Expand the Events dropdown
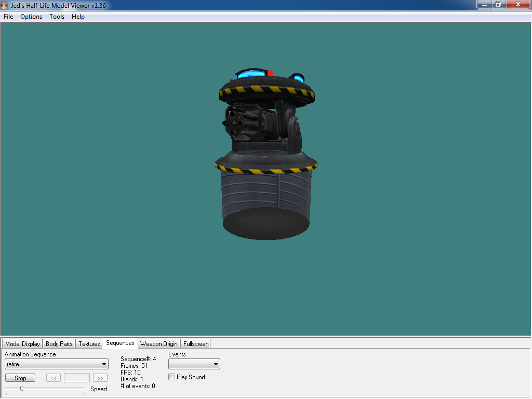The height and width of the screenshot is (399, 532). click(x=194, y=364)
